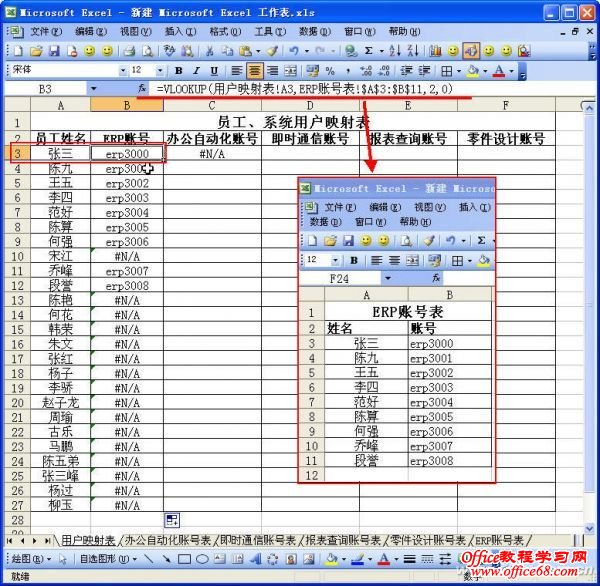Paste from the clipboard icon
The image size is (600, 586).
(x=245, y=51)
